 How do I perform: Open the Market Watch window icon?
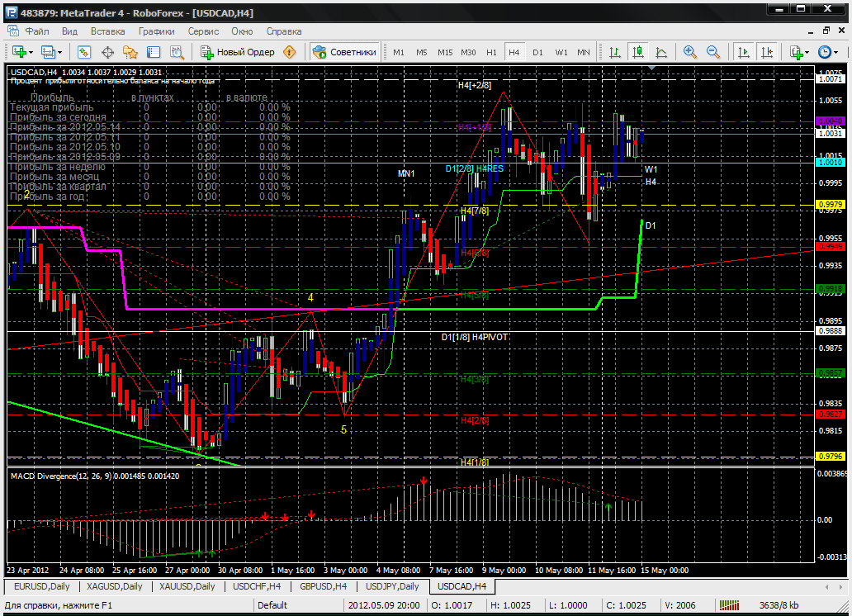point(83,52)
